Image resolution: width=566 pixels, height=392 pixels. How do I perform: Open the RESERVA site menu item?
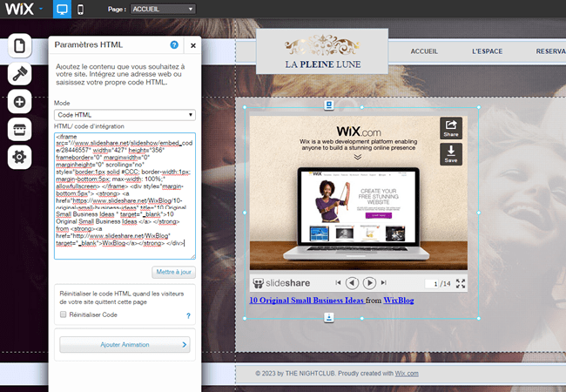[x=551, y=51]
